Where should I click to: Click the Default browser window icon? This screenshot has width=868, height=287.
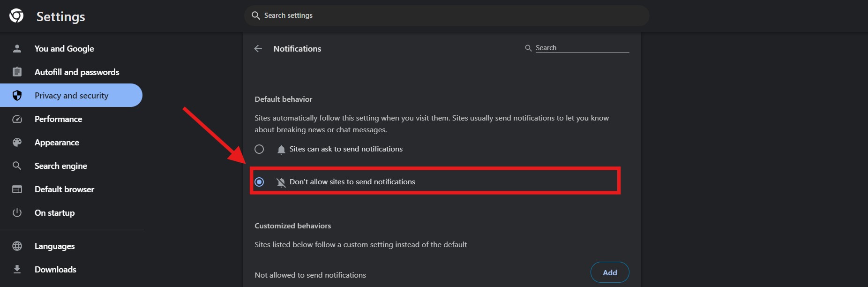17,189
